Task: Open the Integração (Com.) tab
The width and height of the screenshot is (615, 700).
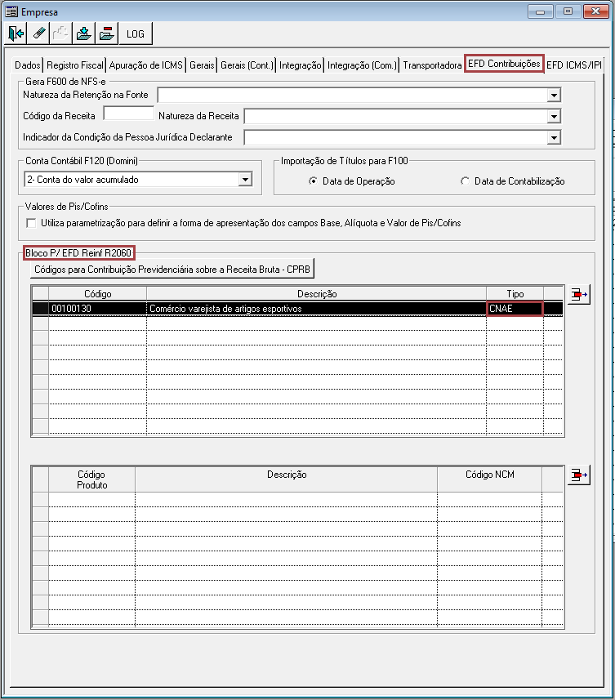Action: (x=362, y=65)
